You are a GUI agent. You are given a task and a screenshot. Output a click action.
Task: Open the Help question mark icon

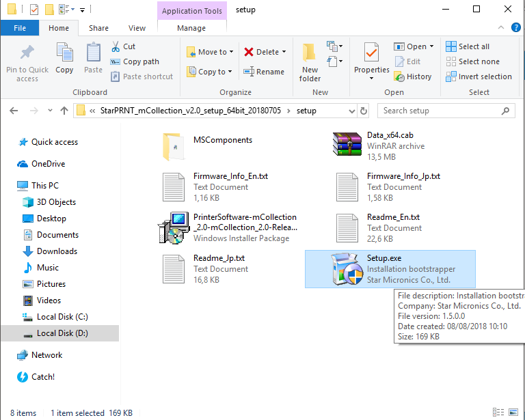(x=516, y=27)
